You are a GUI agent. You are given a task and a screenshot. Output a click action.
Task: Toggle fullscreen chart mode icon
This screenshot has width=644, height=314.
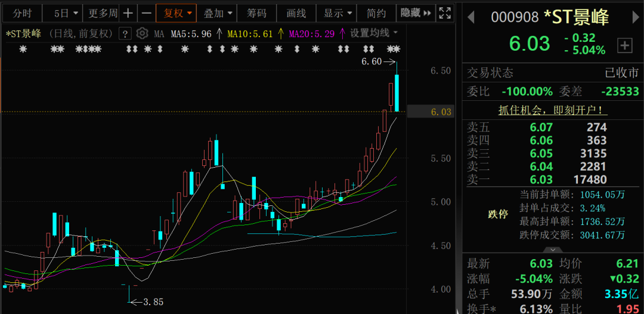click(x=444, y=13)
